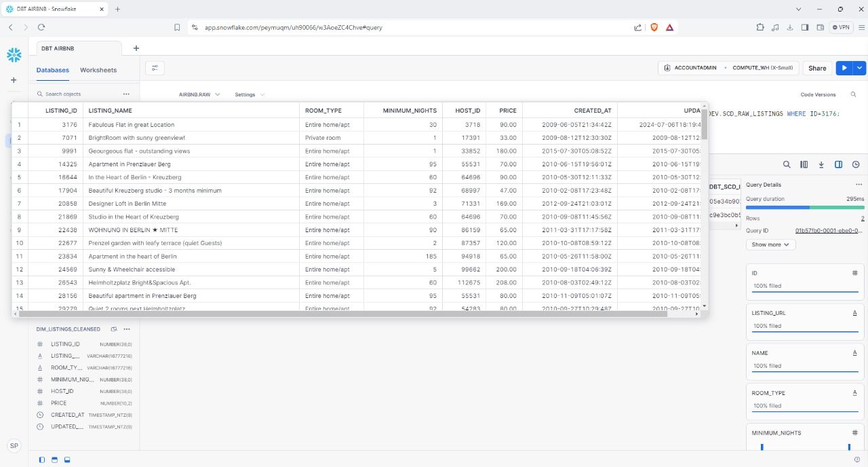Screen dimensions: 868x467
Task: Open the DIM_LISTINGS_CLEASED table preview icon
Action: coord(114,329)
